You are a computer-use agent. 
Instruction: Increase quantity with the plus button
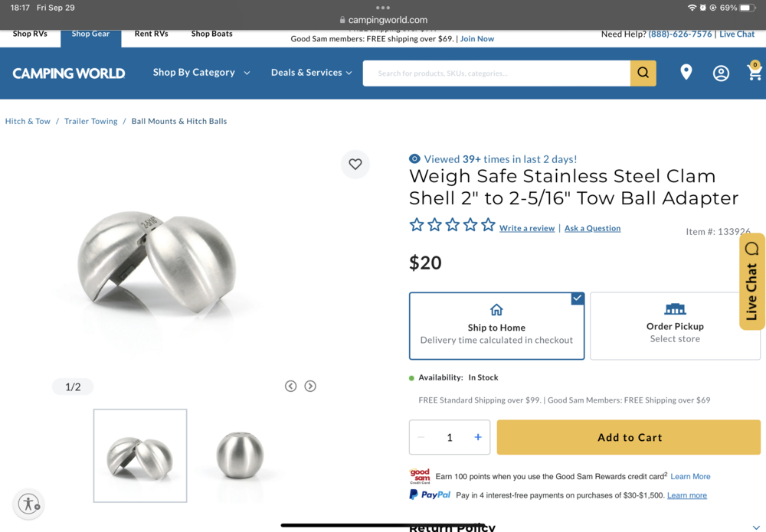coord(478,437)
